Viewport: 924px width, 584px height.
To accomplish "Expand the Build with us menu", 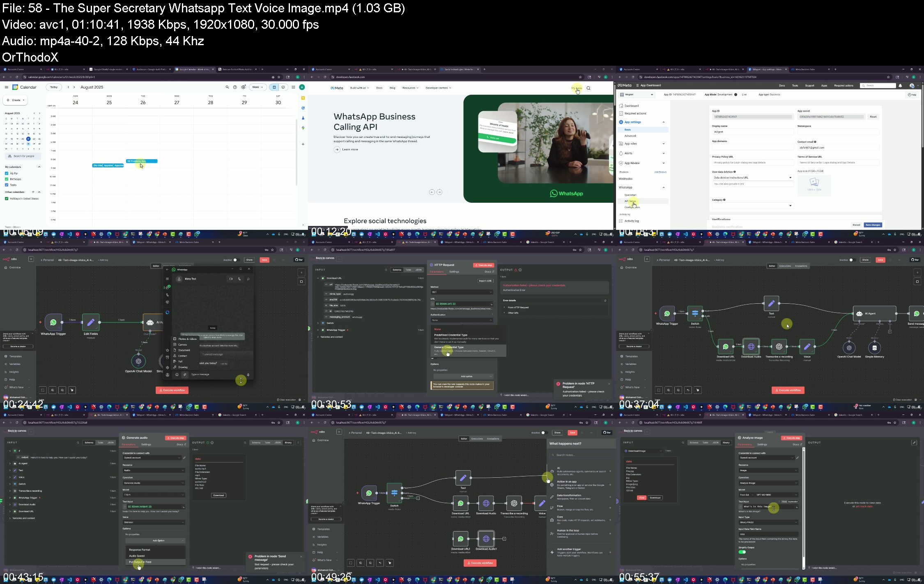I will pos(359,88).
